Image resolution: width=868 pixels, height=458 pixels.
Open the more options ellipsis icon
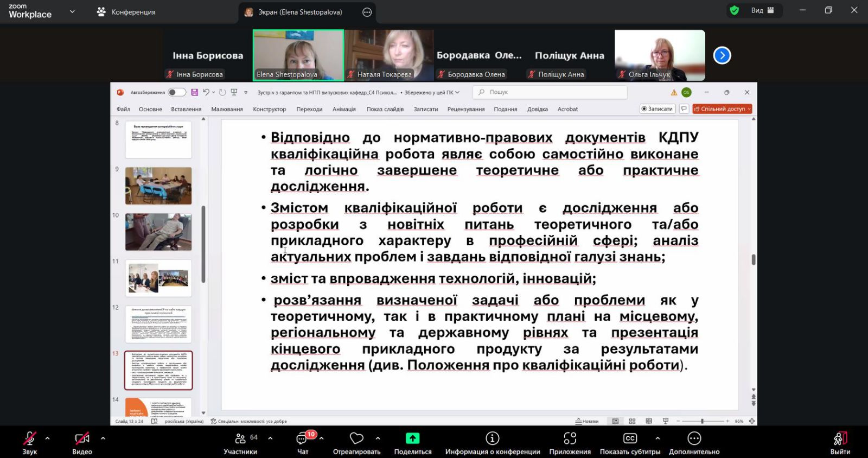[x=694, y=438]
